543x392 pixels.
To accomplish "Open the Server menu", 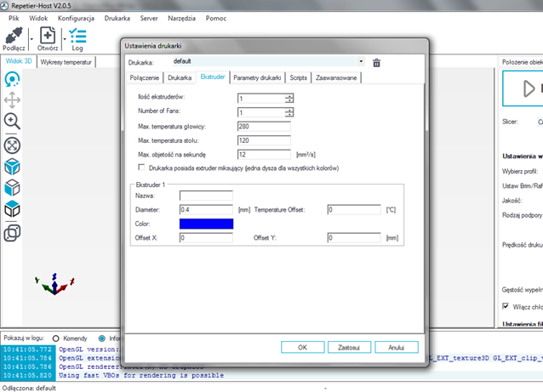I will pos(149,19).
